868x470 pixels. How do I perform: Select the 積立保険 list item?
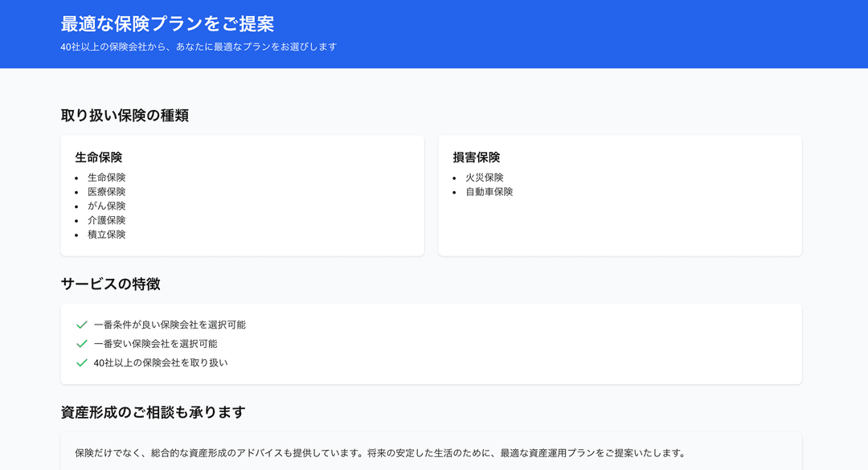(x=107, y=235)
